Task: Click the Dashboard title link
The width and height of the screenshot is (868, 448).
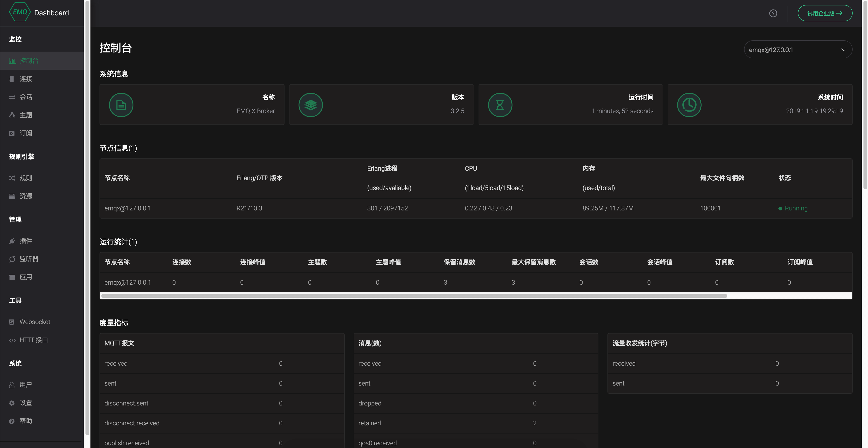Action: pyautogui.click(x=52, y=13)
